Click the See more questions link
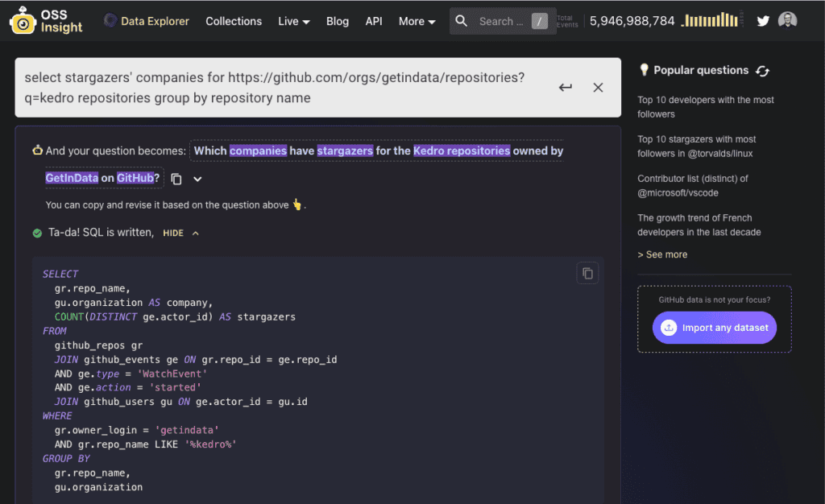Screen dimensions: 825x504 click(x=662, y=254)
